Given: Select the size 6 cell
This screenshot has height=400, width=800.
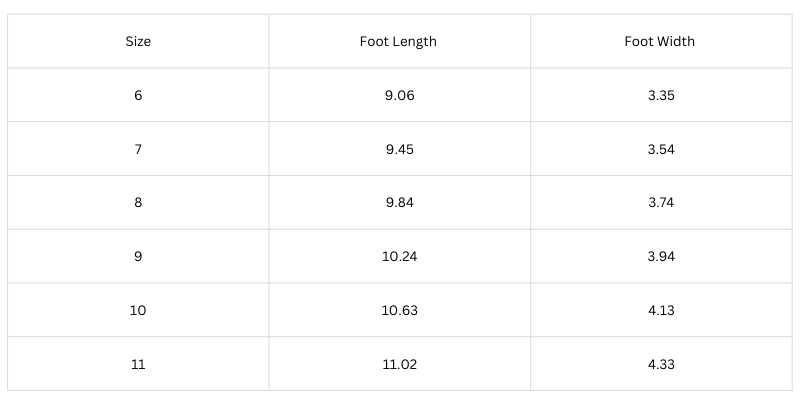Looking at the screenshot, I should pos(138,96).
